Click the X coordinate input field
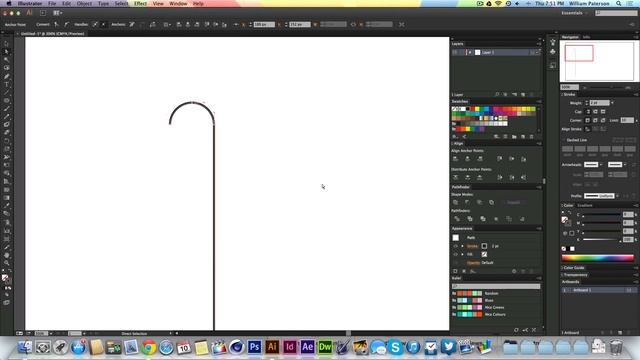The width and height of the screenshot is (640, 360). click(264, 24)
